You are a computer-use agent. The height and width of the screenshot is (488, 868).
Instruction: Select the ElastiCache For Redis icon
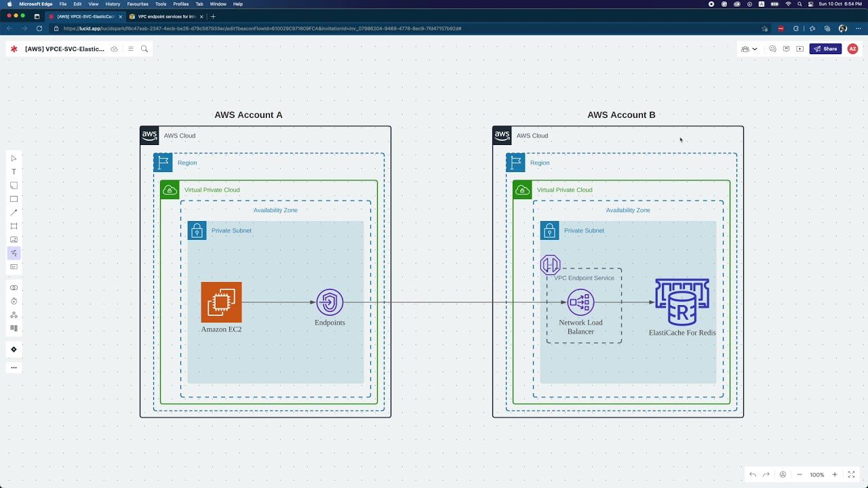pyautogui.click(x=682, y=302)
